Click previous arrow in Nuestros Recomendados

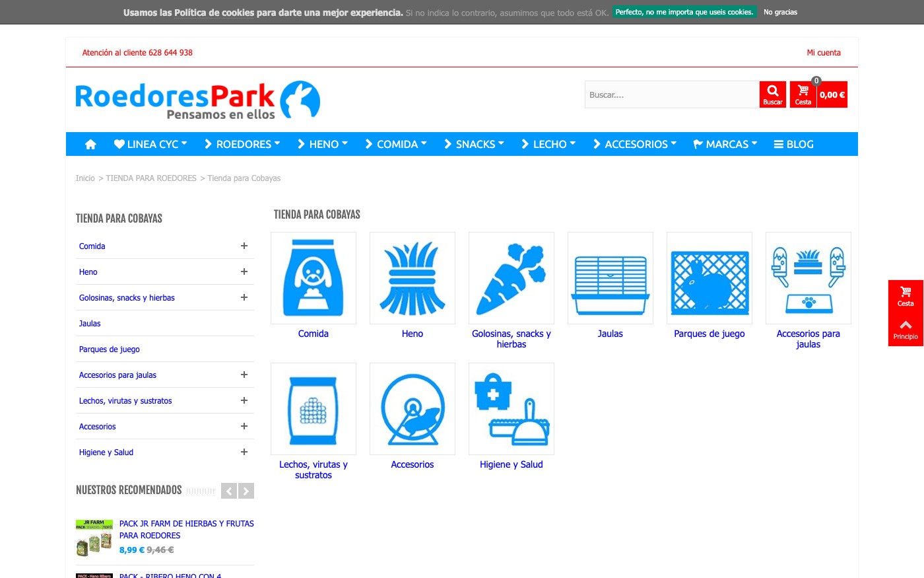229,491
